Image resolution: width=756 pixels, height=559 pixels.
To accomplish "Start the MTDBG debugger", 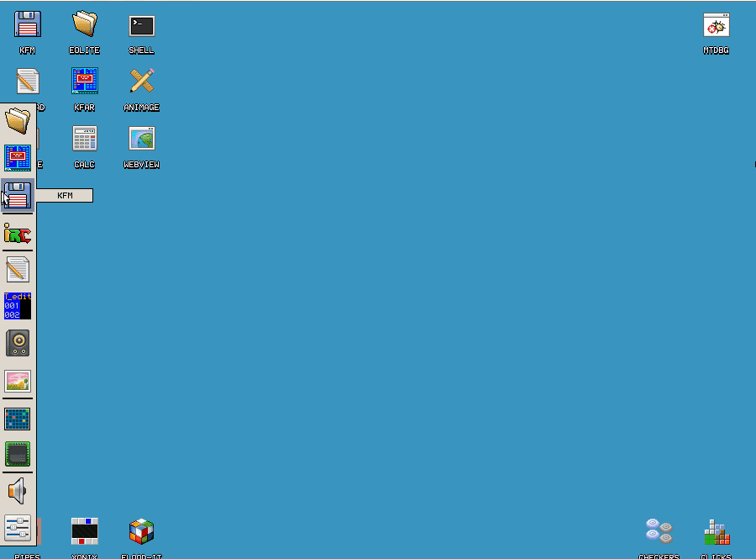I will 716,24.
